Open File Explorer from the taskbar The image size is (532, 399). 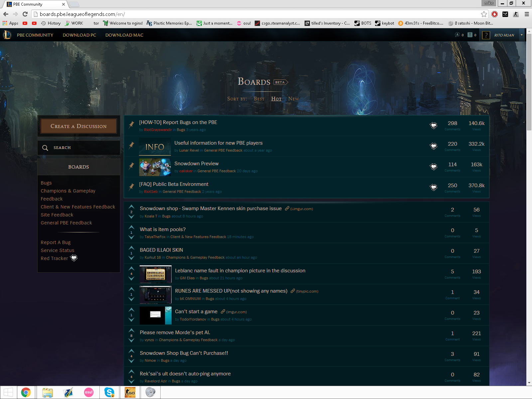pyautogui.click(x=48, y=392)
